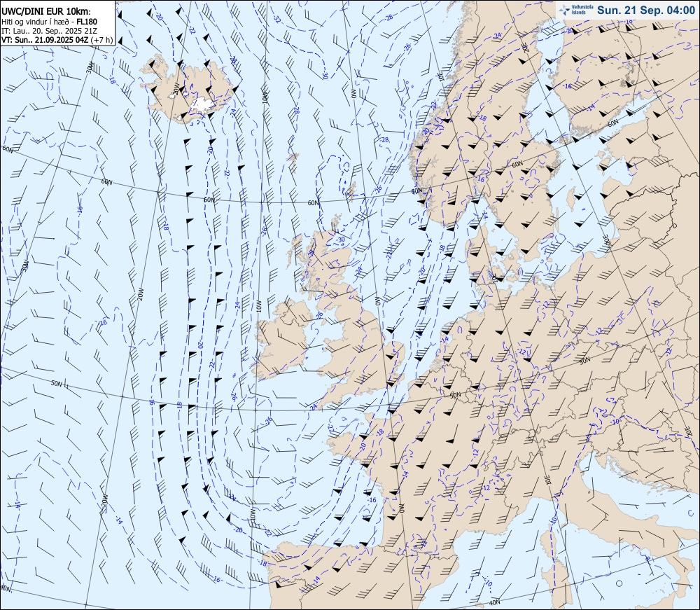Click the '-32' isotherm label at the map top
Viewport: 700px width, 610px height.
pos(276,18)
